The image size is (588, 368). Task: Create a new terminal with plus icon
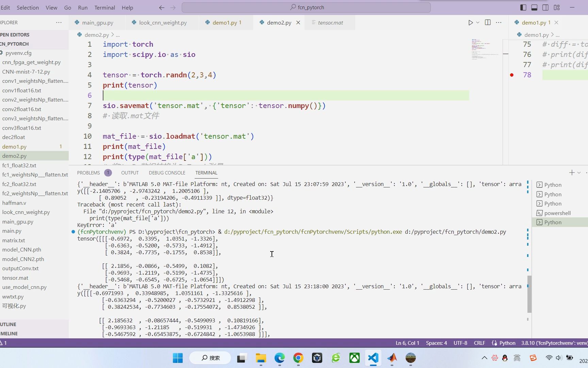coord(572,173)
